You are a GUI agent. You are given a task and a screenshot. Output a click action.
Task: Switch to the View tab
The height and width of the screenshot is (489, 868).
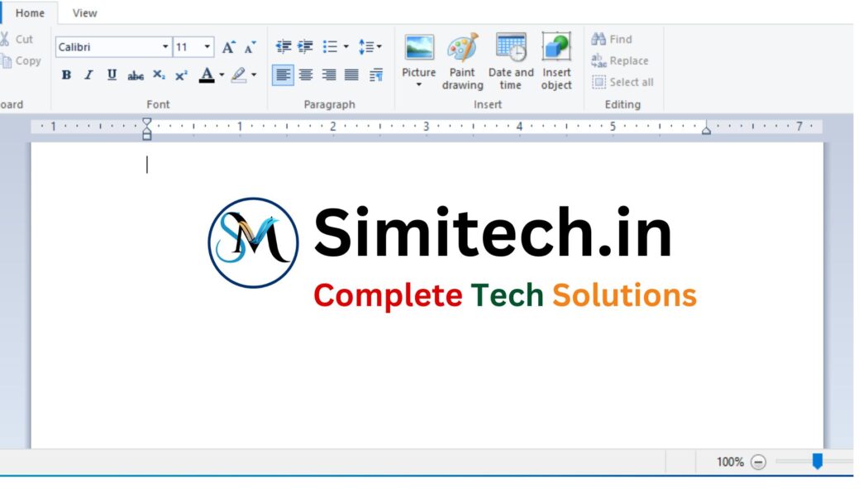click(83, 13)
